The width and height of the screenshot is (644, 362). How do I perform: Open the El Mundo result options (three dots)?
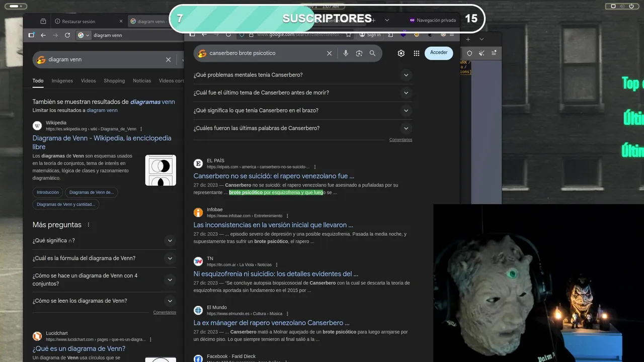click(x=287, y=314)
